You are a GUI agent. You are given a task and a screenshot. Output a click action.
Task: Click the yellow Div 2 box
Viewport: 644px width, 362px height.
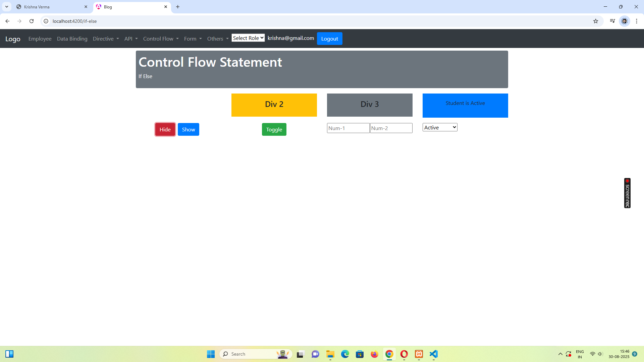coord(274,105)
